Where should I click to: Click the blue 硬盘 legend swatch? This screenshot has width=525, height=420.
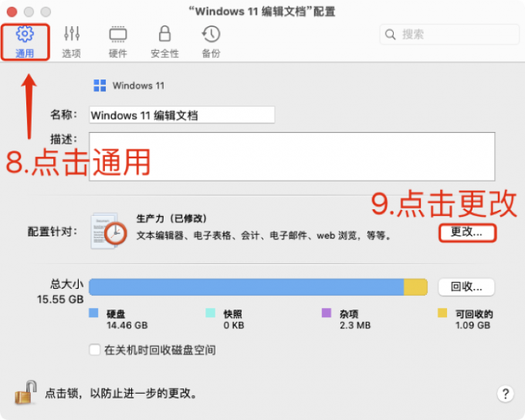pyautogui.click(x=93, y=313)
